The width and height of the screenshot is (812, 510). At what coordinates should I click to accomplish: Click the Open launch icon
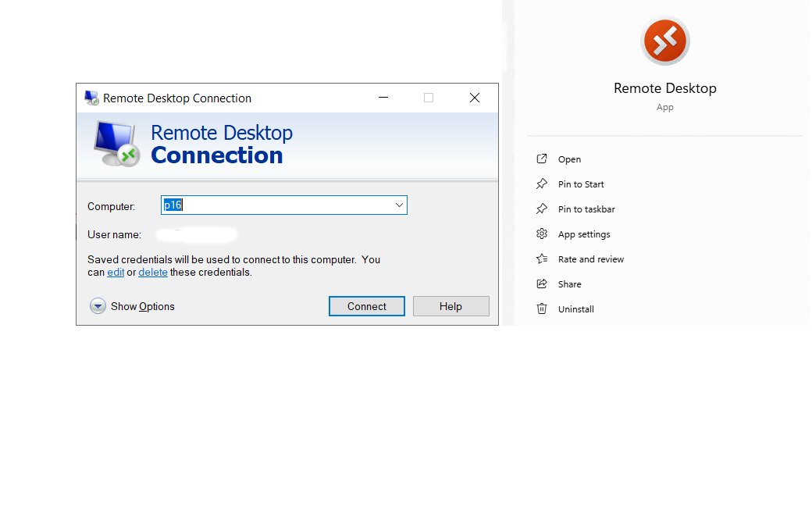tap(540, 159)
